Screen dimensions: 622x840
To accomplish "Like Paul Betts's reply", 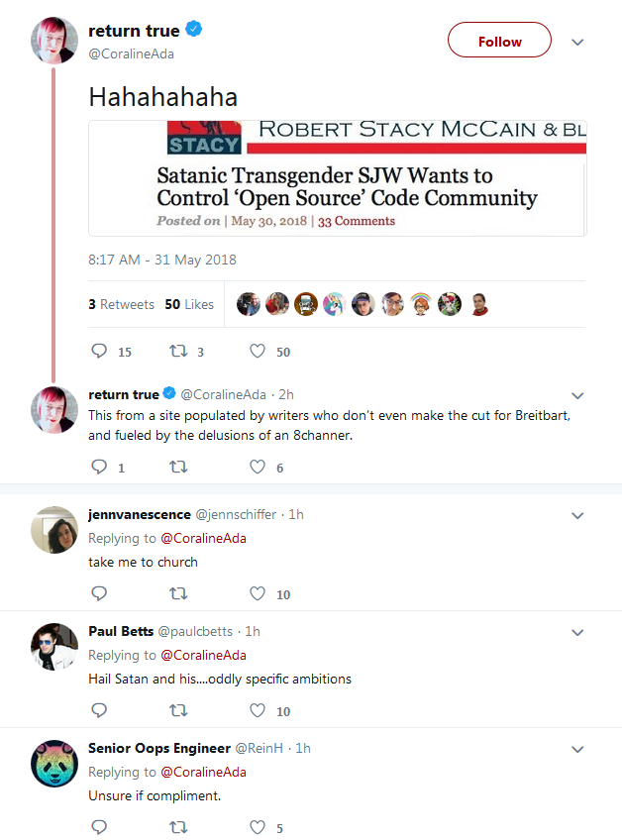I will 258,710.
